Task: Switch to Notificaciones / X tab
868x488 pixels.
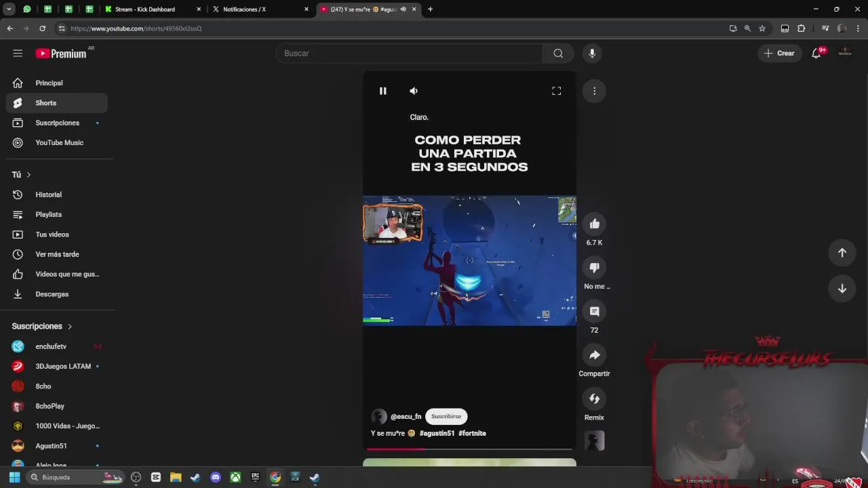Action: coord(260,9)
